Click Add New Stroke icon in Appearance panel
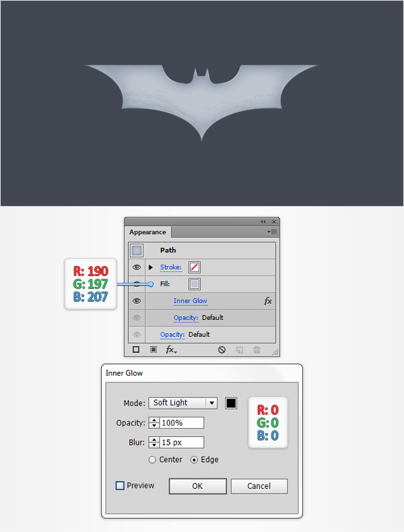The width and height of the screenshot is (404, 532). pos(136,350)
